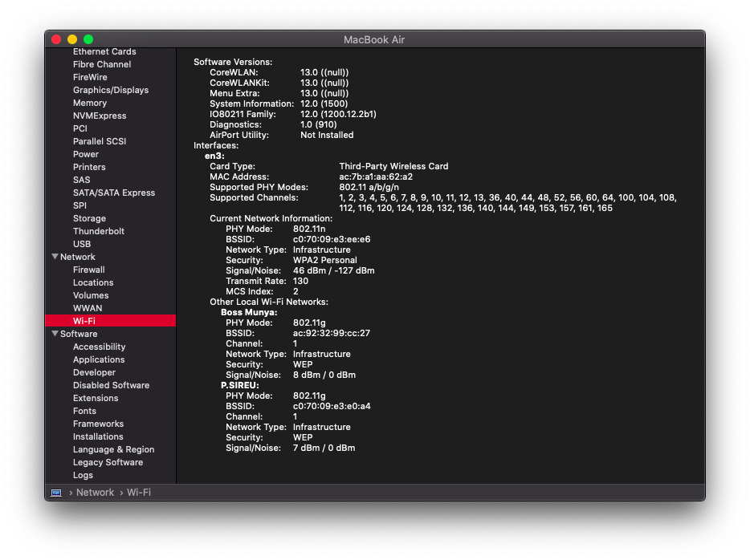This screenshot has height=560, width=750.
Task: Open Extensions under Software
Action: (x=96, y=399)
